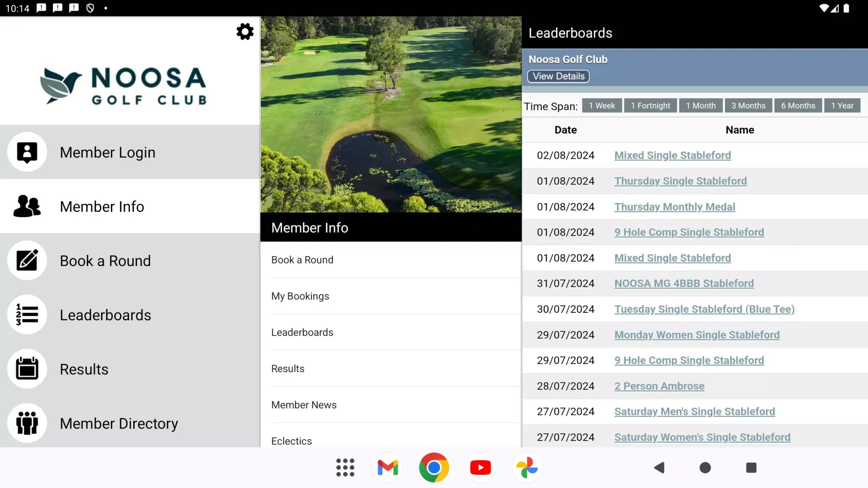Tap the golf course aerial photo
868x488 pixels.
pos(391,115)
